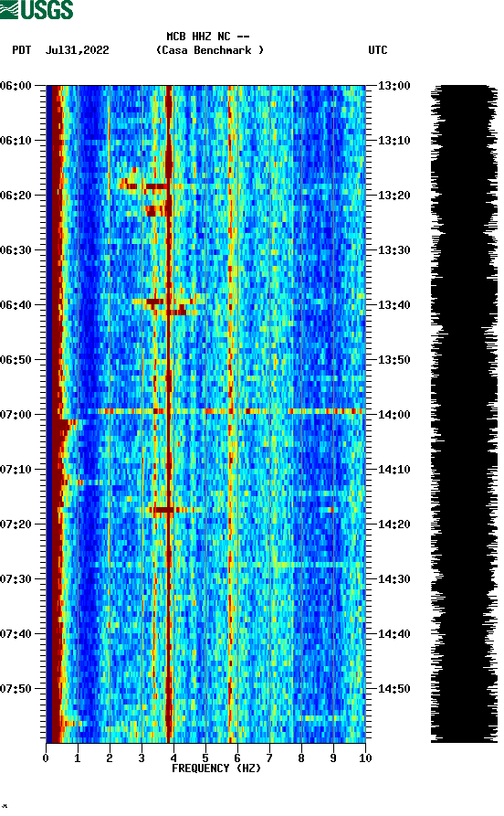The height and width of the screenshot is (816, 504).
Task: Click the '(Casa Benchmark )' subtitle
Action: pyautogui.click(x=210, y=50)
